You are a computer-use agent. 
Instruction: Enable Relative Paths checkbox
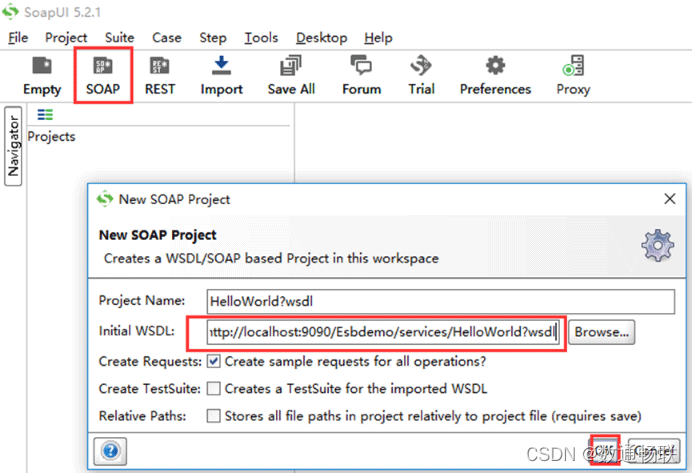pos(213,416)
